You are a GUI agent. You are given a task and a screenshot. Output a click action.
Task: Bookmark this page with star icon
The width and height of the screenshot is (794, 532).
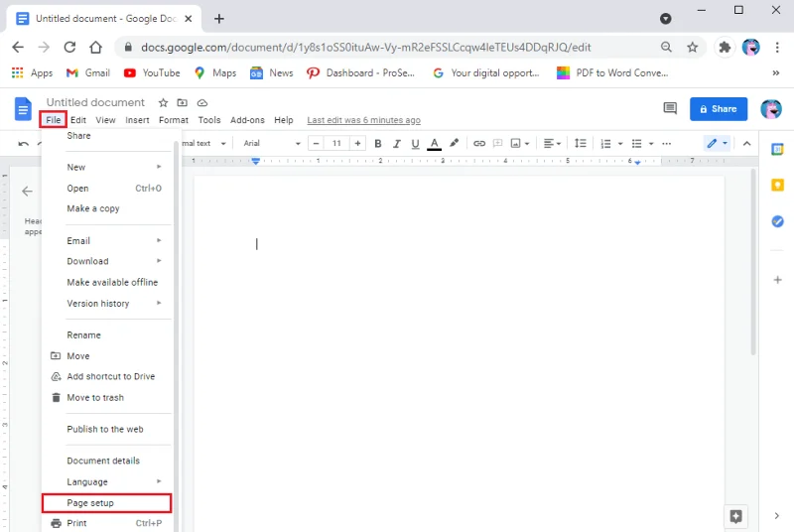tap(692, 47)
